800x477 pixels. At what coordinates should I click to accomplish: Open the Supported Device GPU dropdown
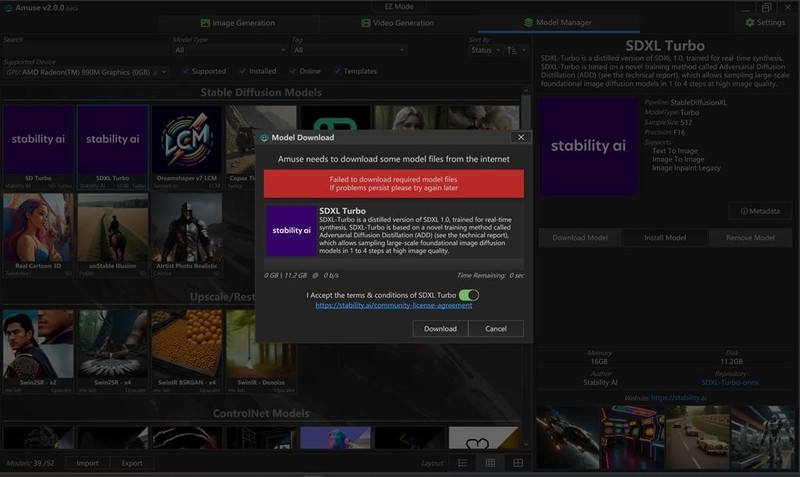tap(87, 72)
